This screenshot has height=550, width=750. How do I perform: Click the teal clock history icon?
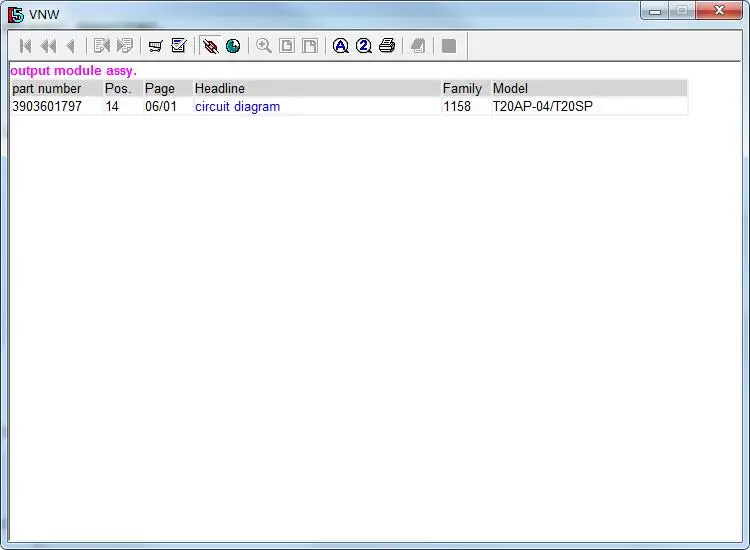click(x=233, y=46)
